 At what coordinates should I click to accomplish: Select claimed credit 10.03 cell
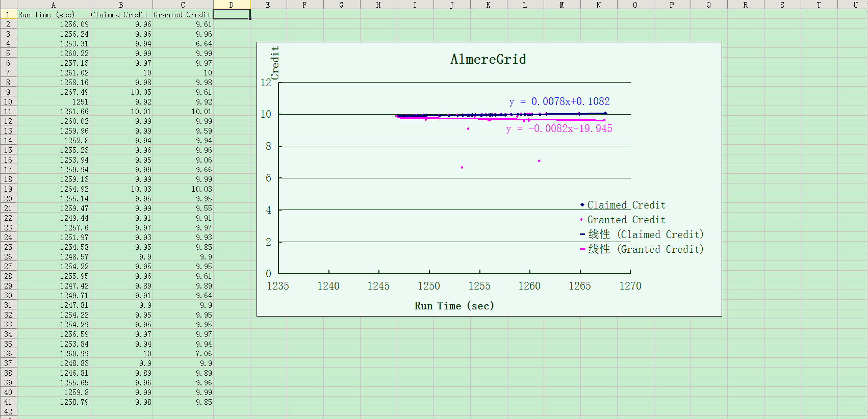coord(121,189)
